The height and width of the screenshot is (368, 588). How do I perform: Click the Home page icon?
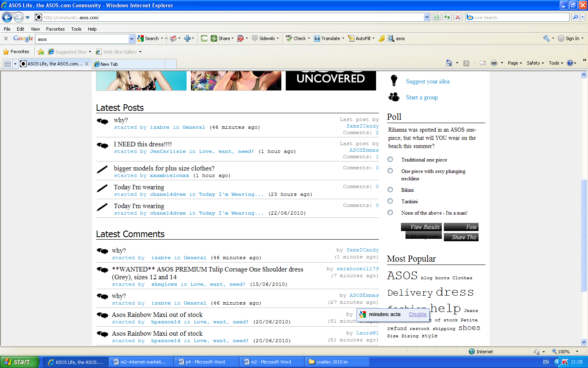click(449, 63)
